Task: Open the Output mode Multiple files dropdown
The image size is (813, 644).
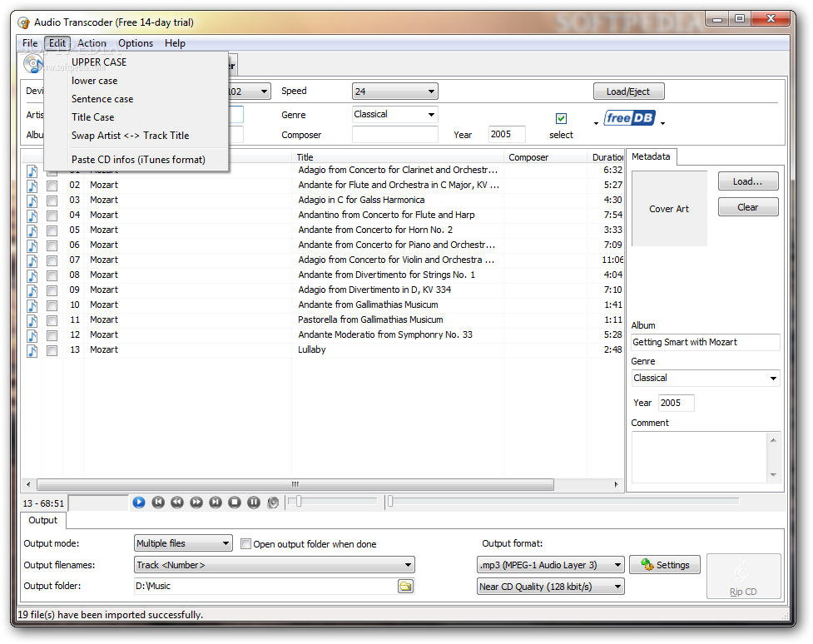Action: [x=183, y=543]
